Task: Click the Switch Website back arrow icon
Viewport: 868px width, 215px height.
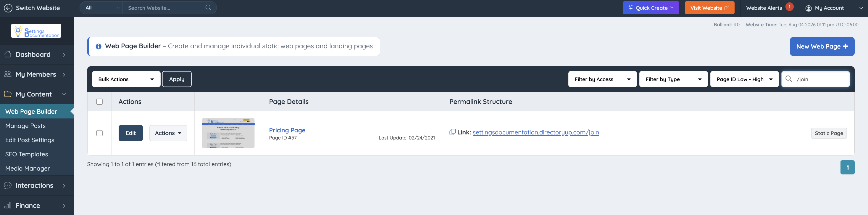Action: (8, 8)
